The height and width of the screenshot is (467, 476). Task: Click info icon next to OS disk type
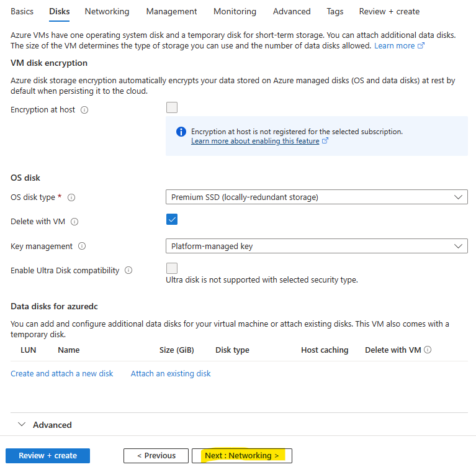pyautogui.click(x=71, y=197)
